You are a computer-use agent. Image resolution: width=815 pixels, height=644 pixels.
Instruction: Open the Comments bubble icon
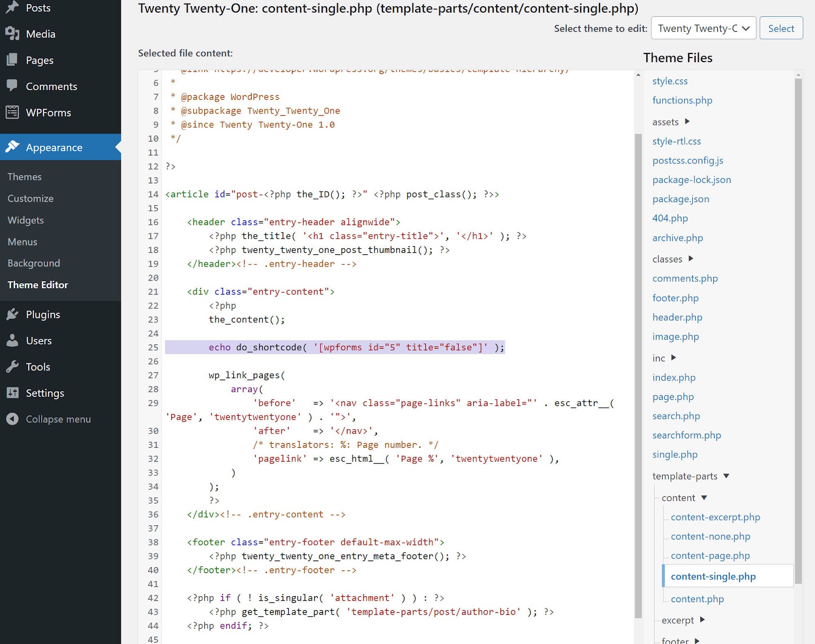click(x=13, y=86)
